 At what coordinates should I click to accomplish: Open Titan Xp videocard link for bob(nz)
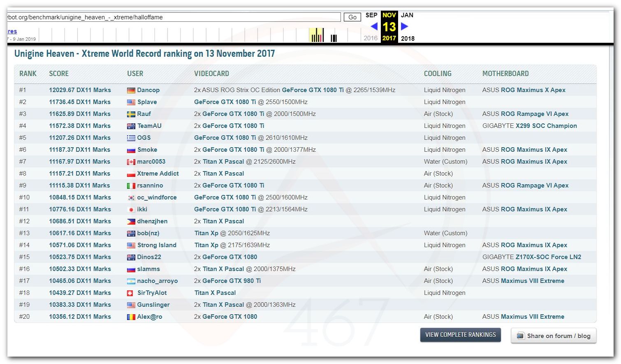(206, 233)
